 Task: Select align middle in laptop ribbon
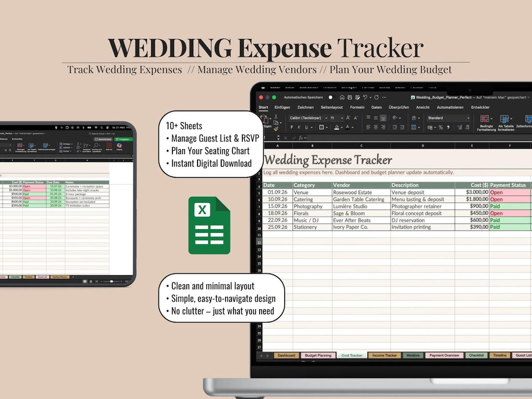[375, 118]
